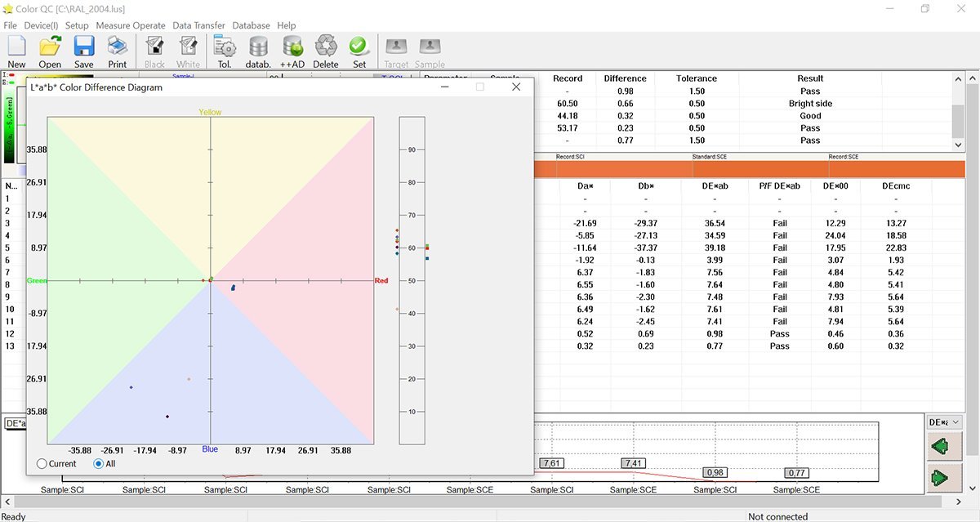Open the Measure Operate menu
This screenshot has width=980, height=522.
click(131, 25)
